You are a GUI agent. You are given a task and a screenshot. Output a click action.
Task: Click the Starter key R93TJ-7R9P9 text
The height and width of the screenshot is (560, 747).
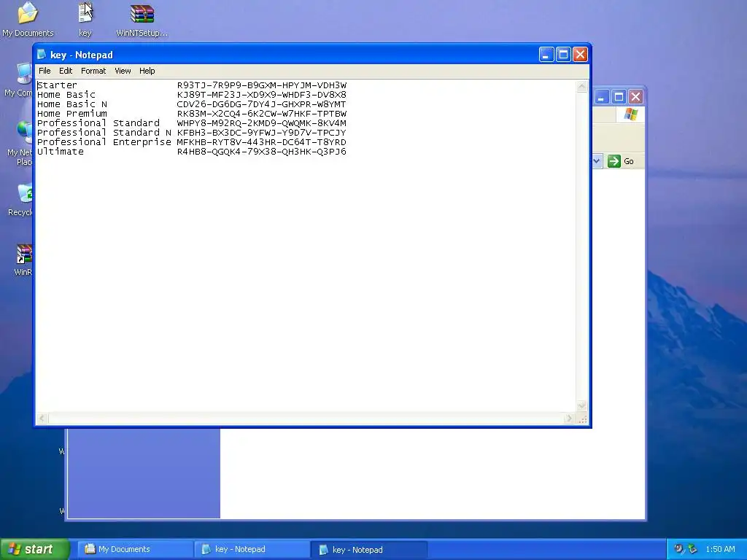point(262,85)
